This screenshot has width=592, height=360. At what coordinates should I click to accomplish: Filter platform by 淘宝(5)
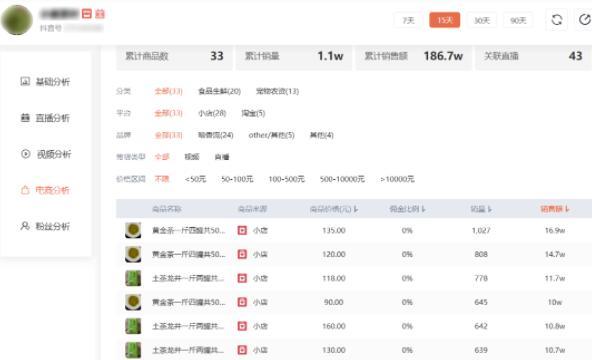click(x=253, y=113)
